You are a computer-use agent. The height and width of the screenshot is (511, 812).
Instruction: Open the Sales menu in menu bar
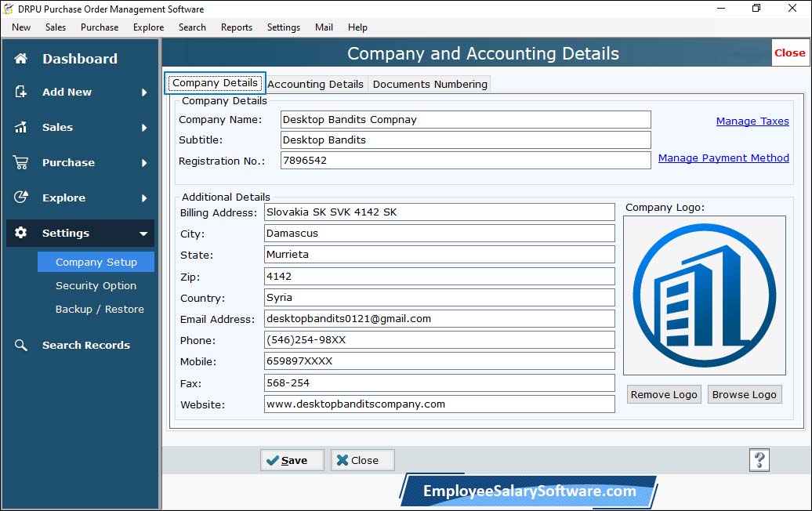[56, 27]
